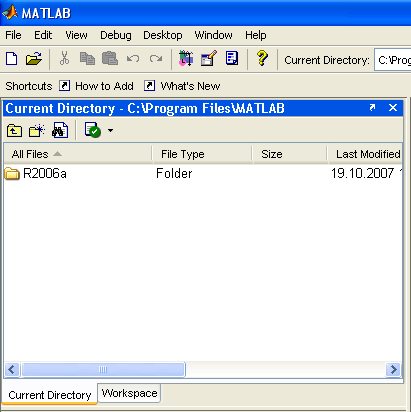The width and height of the screenshot is (411, 412).
Task: Paste using the clipboard icon
Action: pos(110,58)
